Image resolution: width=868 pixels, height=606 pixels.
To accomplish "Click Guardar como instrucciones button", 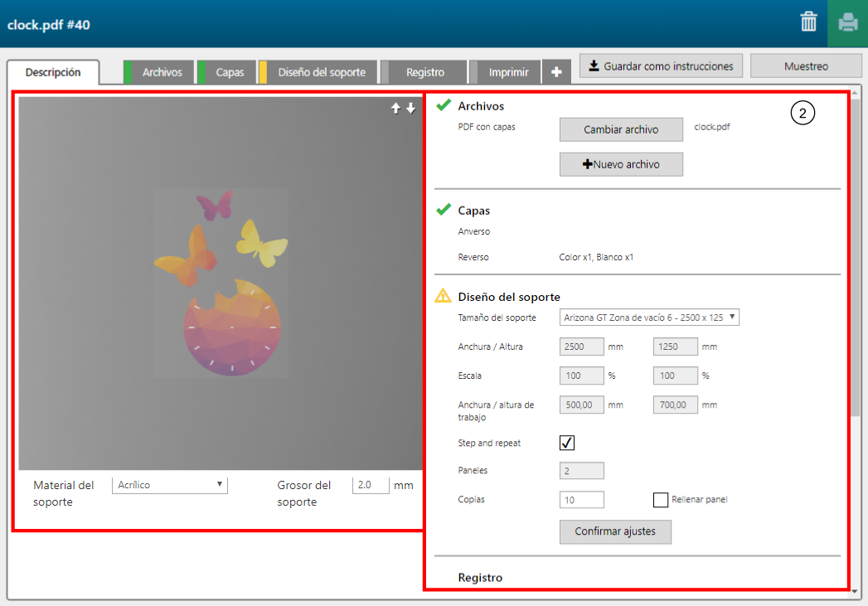I will click(661, 66).
